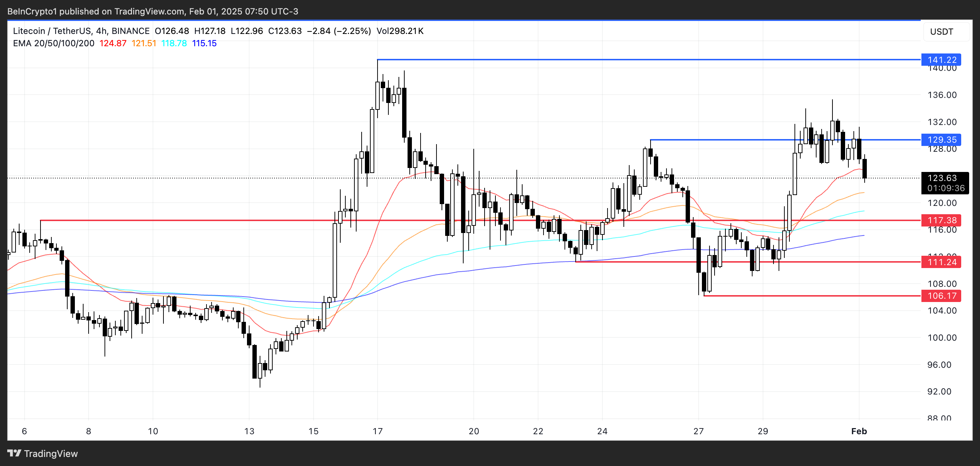Click the 100.00 price axis label
Screen dimensions: 980x466
(942, 337)
